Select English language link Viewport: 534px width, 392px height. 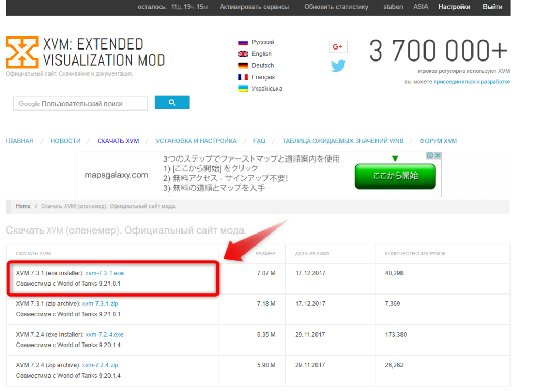pyautogui.click(x=262, y=54)
